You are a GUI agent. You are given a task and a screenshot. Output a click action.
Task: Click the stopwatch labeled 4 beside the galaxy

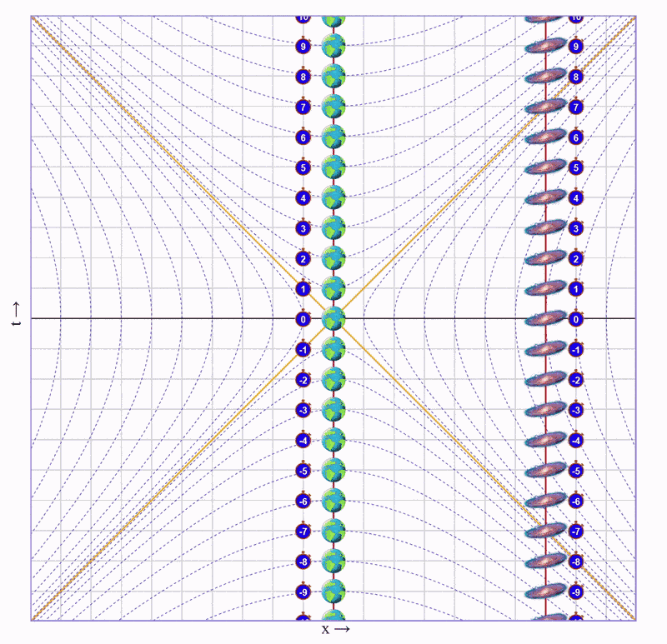pos(576,197)
